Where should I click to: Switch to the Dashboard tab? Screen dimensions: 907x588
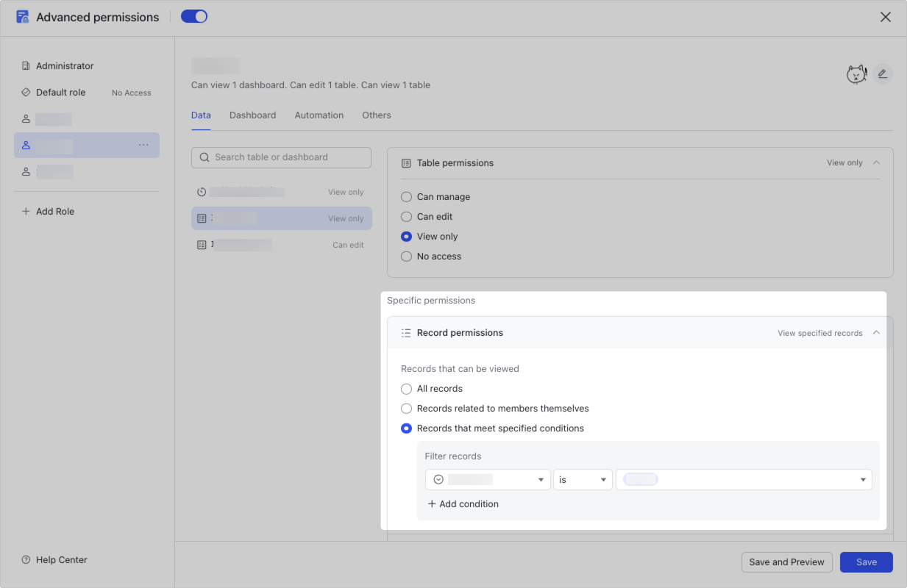click(x=252, y=115)
